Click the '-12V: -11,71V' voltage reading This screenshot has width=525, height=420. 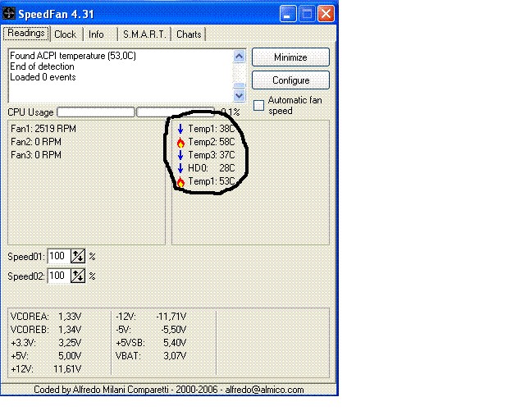[151, 317]
